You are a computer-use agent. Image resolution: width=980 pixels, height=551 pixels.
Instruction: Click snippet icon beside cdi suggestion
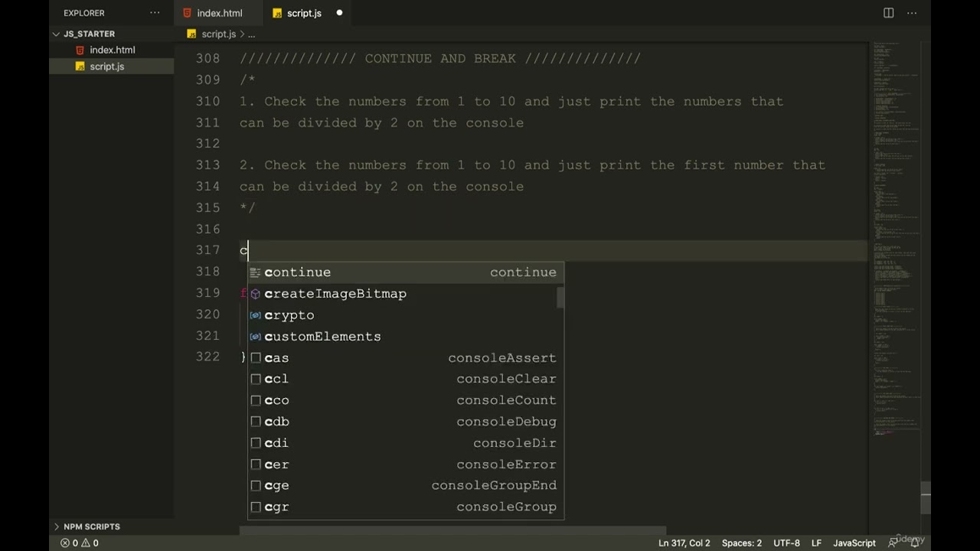click(256, 443)
